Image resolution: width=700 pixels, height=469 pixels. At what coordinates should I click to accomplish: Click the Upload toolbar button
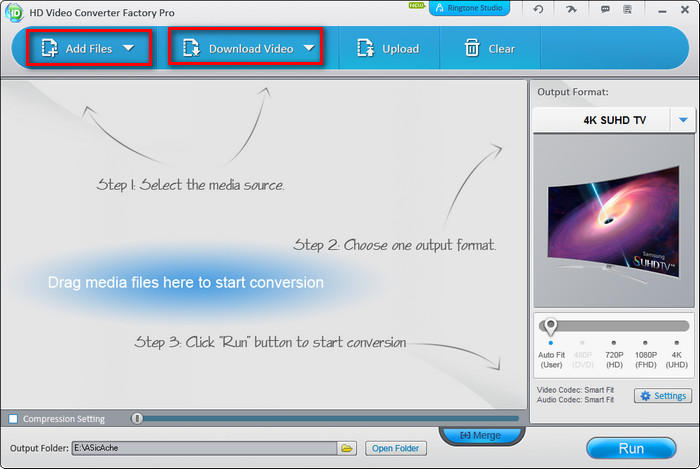point(388,48)
